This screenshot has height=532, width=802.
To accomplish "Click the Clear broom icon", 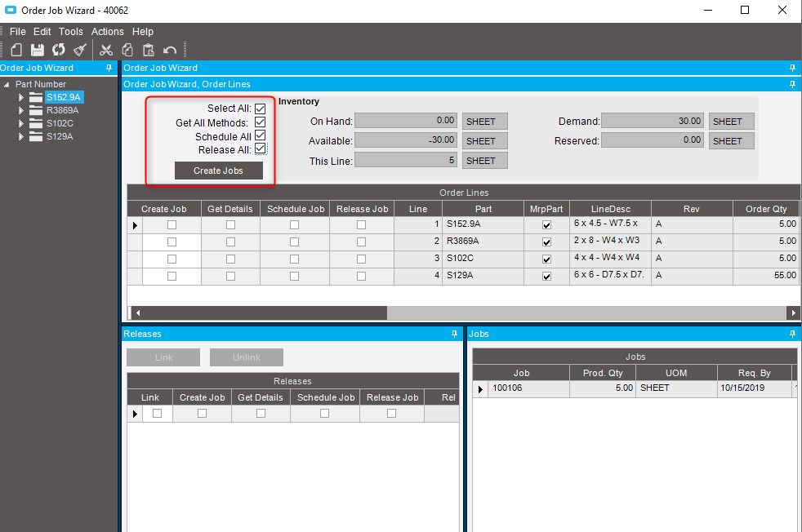I will (x=80, y=50).
